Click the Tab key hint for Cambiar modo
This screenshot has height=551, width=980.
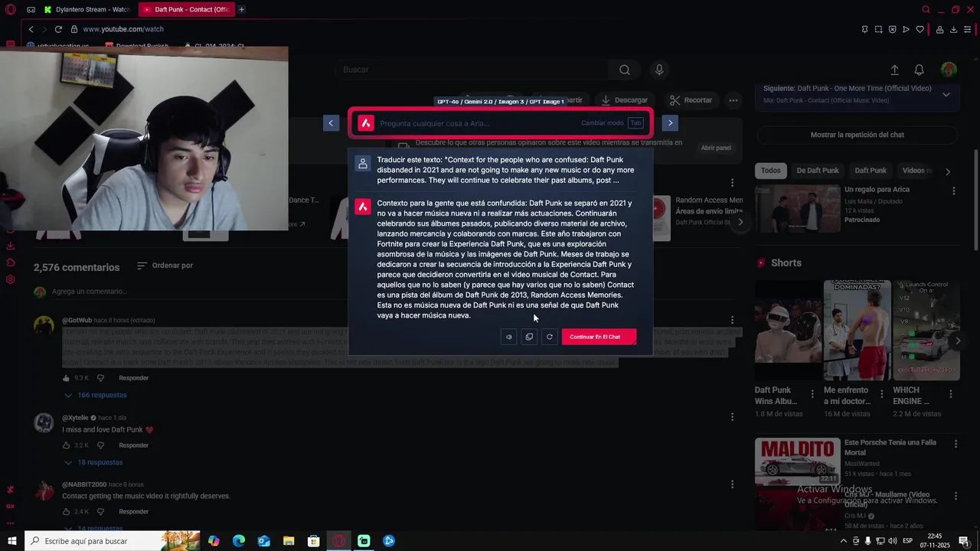635,123
